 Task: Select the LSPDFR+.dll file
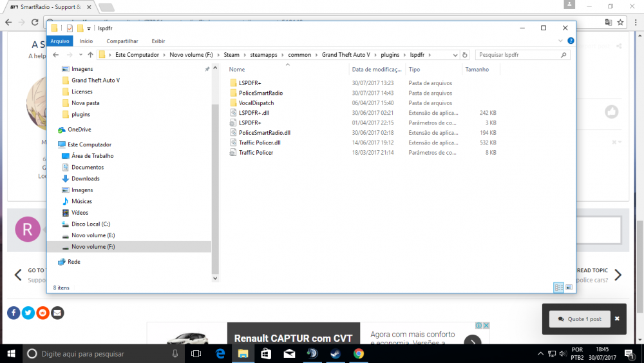point(254,113)
